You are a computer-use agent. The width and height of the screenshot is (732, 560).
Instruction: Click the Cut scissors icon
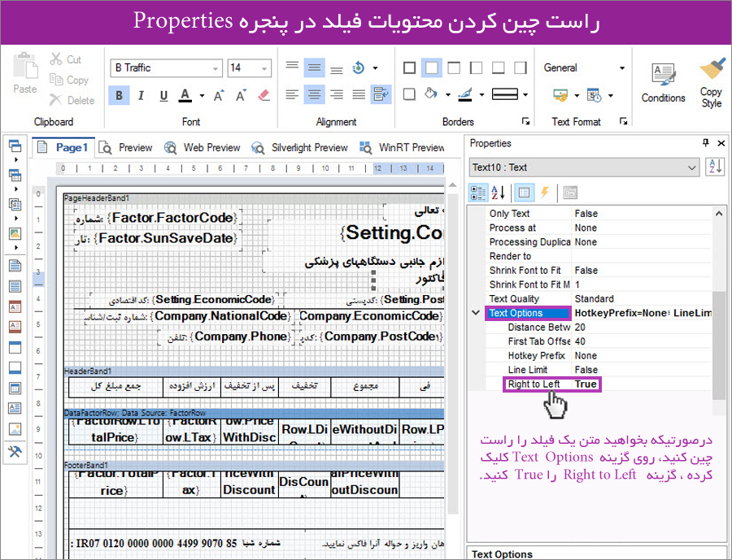tap(56, 59)
